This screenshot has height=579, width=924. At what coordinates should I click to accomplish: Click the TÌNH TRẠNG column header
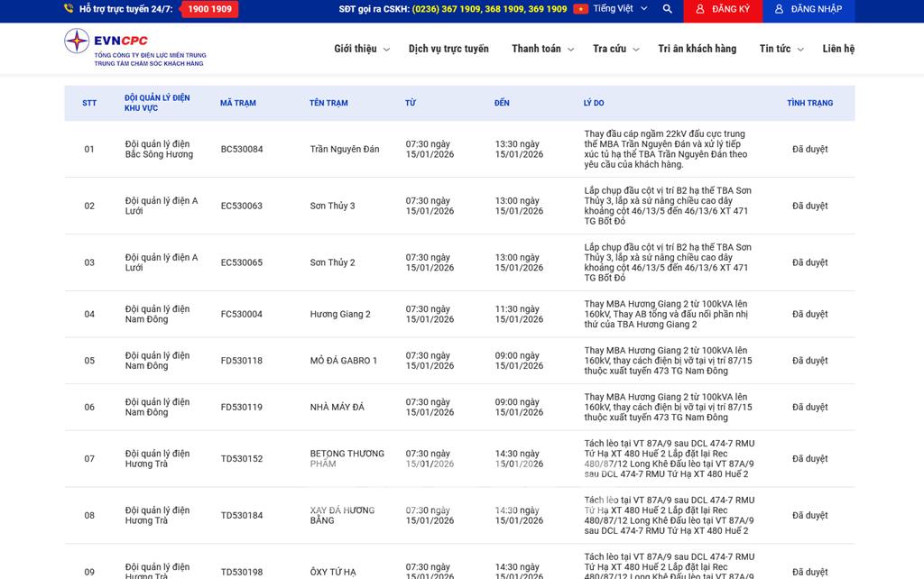click(x=809, y=103)
